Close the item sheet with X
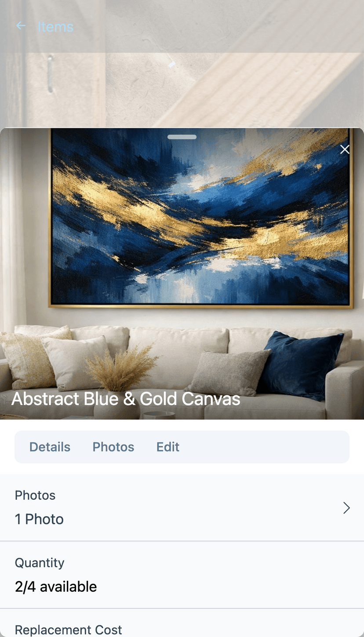This screenshot has width=364, height=637. click(x=345, y=149)
